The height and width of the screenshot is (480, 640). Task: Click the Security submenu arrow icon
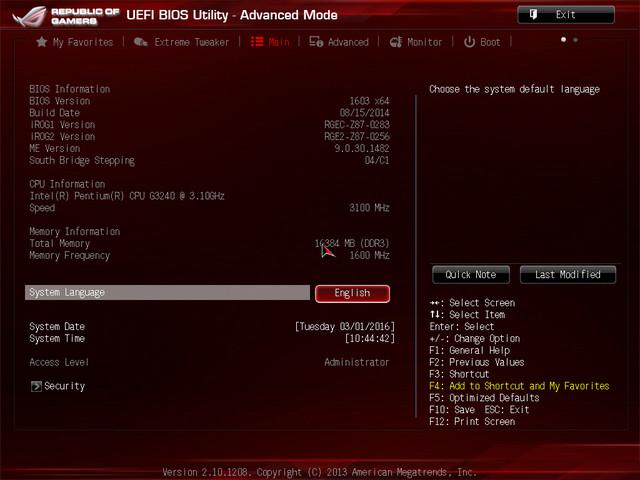(36, 386)
